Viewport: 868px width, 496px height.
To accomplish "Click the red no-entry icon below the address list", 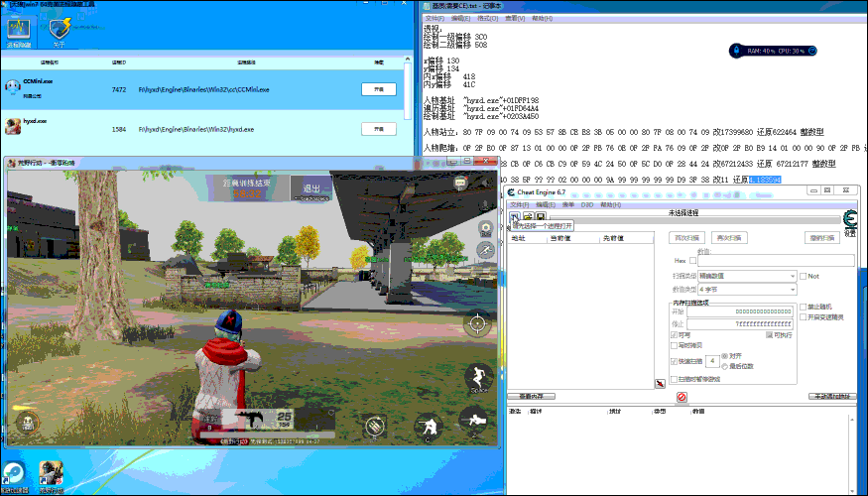I will click(682, 397).
